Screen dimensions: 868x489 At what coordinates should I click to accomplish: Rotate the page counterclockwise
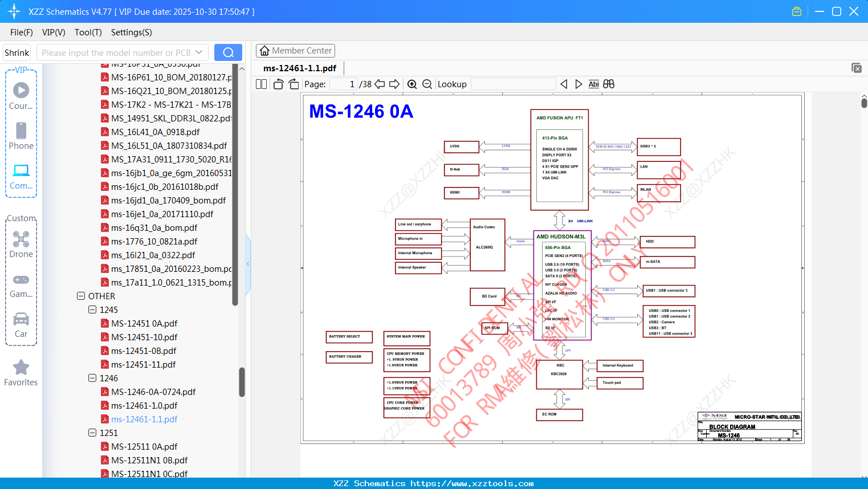point(278,84)
